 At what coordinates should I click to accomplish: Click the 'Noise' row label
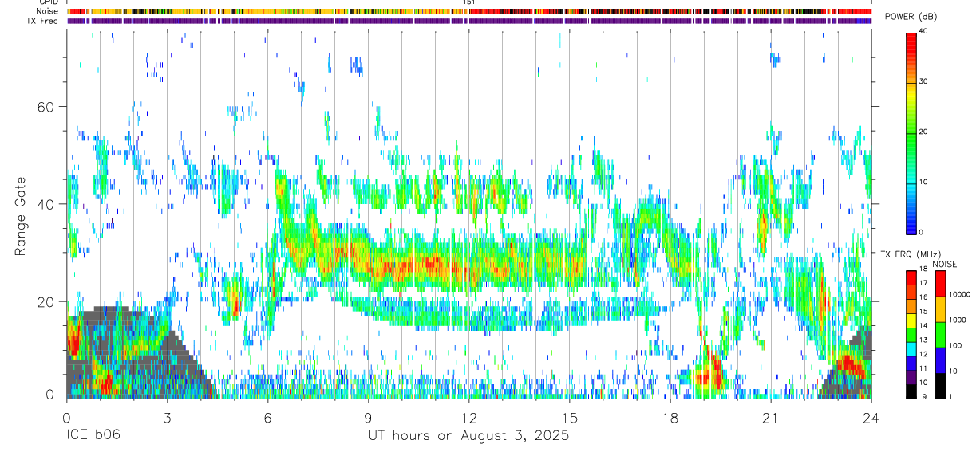pyautogui.click(x=47, y=12)
